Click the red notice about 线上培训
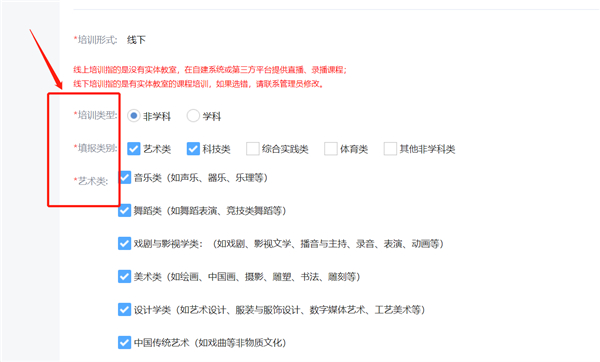 (210, 70)
